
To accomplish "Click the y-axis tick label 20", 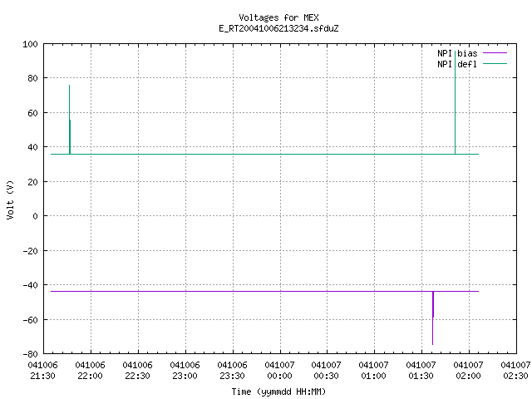I will [x=32, y=182].
